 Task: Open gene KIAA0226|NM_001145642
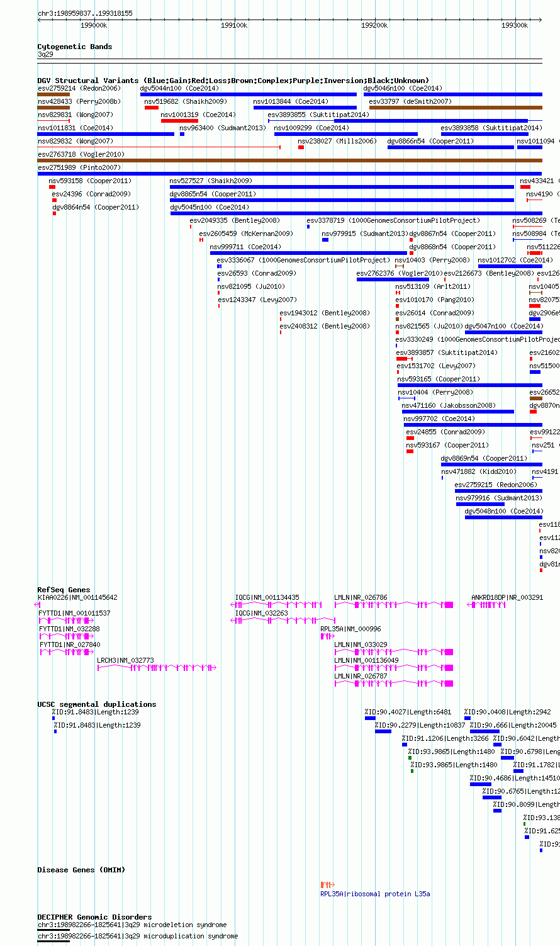[77, 597]
